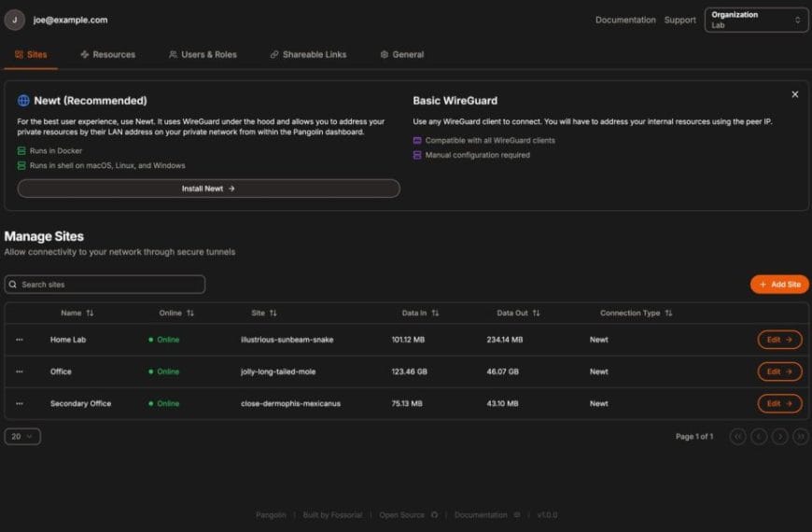This screenshot has width=812, height=532.
Task: Open the actions menu for Home Lab
Action: tap(20, 340)
